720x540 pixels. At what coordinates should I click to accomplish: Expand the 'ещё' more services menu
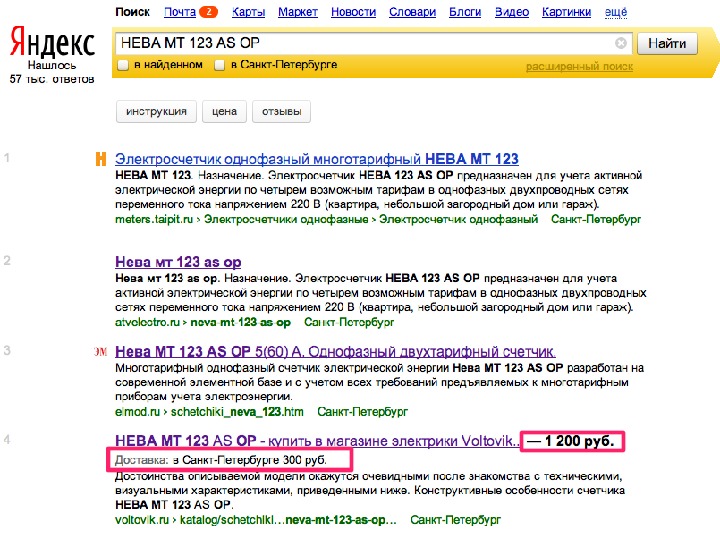616,12
